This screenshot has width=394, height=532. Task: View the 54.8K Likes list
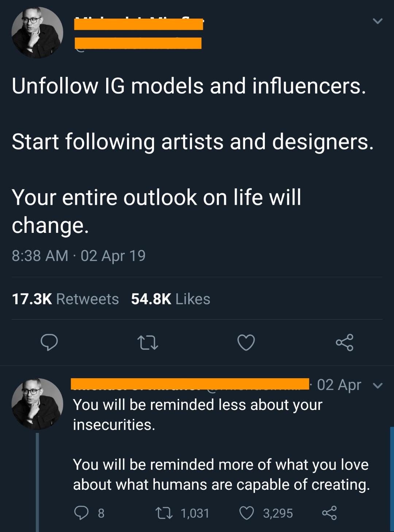pyautogui.click(x=170, y=299)
